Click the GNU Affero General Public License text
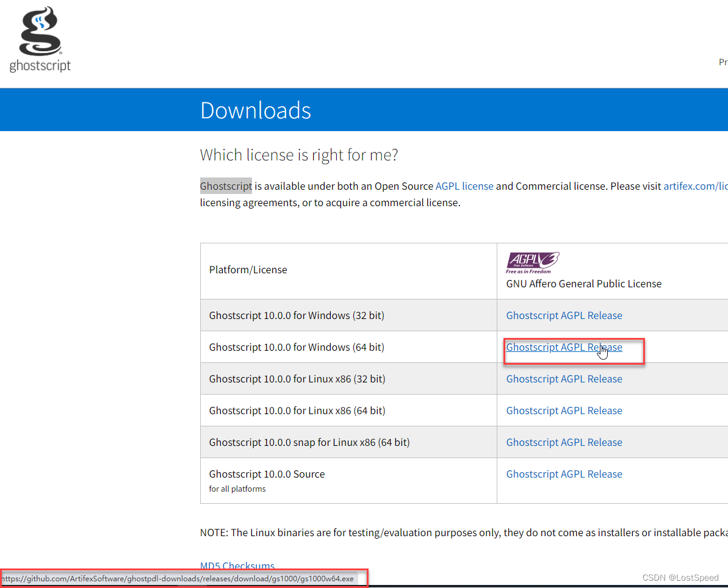Image resolution: width=728 pixels, height=588 pixels. [x=583, y=284]
